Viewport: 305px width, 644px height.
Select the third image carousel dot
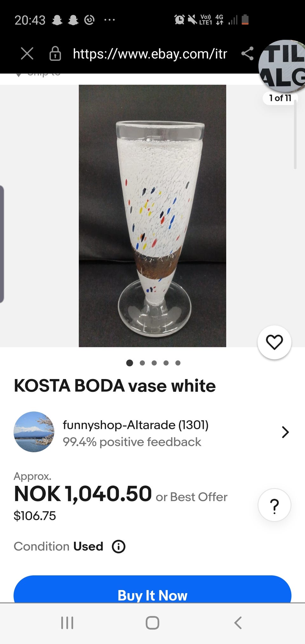tap(154, 363)
